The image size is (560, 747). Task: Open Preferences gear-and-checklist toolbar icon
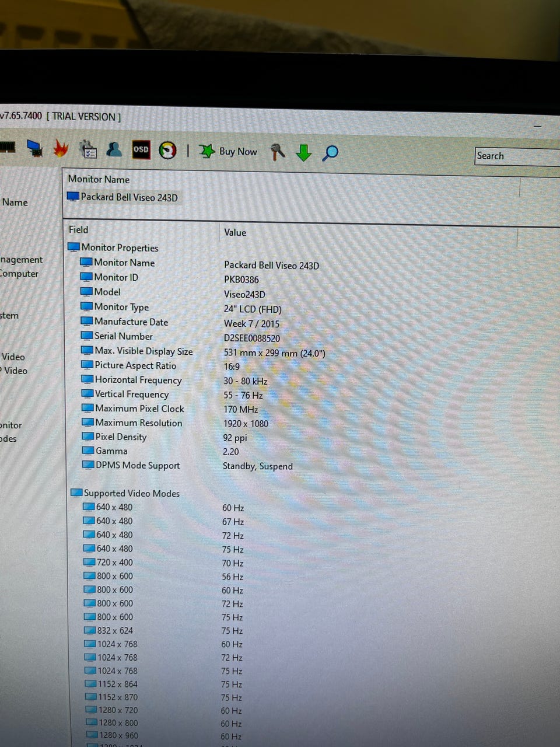pos(87,149)
